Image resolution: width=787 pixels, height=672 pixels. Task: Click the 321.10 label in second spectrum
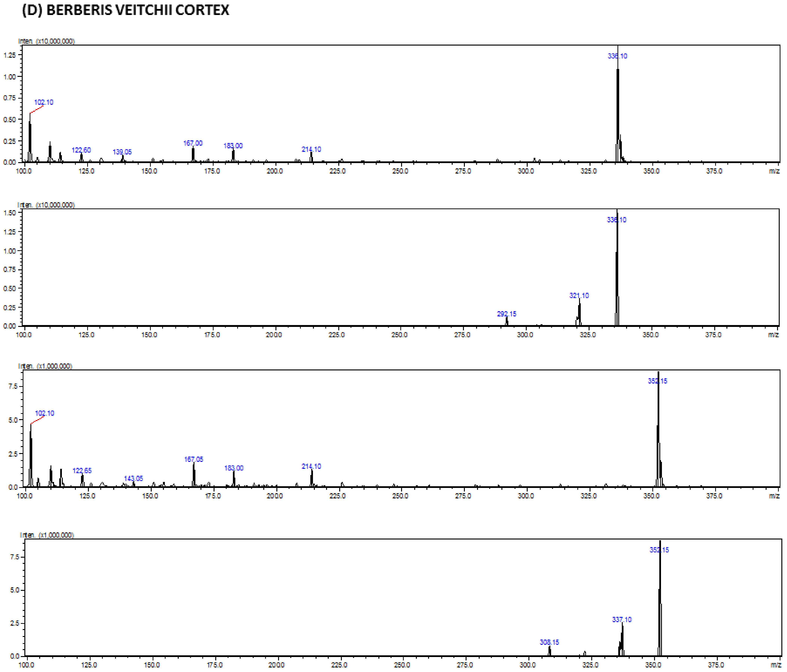pyautogui.click(x=580, y=296)
